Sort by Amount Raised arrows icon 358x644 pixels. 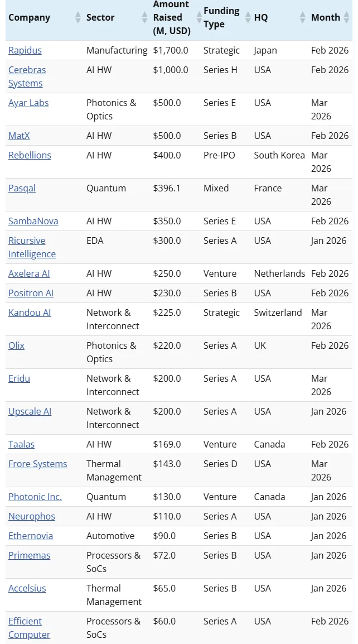198,18
